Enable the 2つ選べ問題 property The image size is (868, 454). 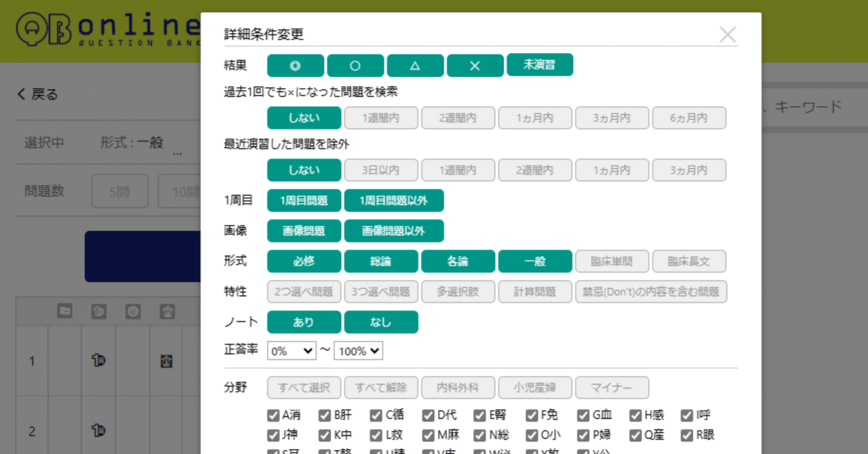304,292
